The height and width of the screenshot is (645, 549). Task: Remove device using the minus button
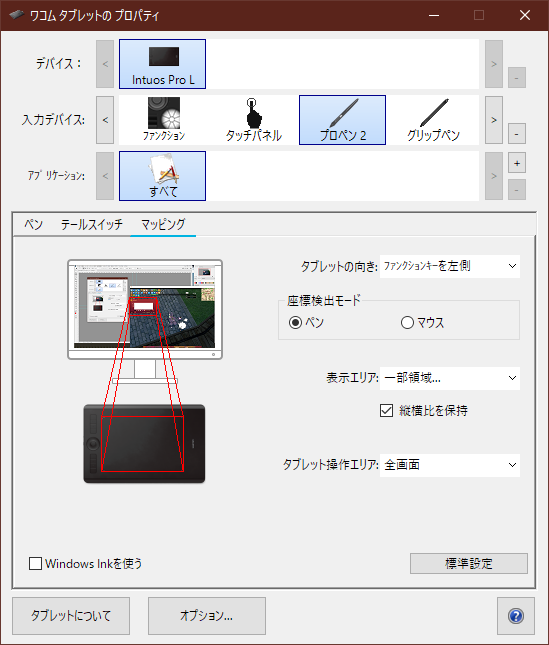517,78
